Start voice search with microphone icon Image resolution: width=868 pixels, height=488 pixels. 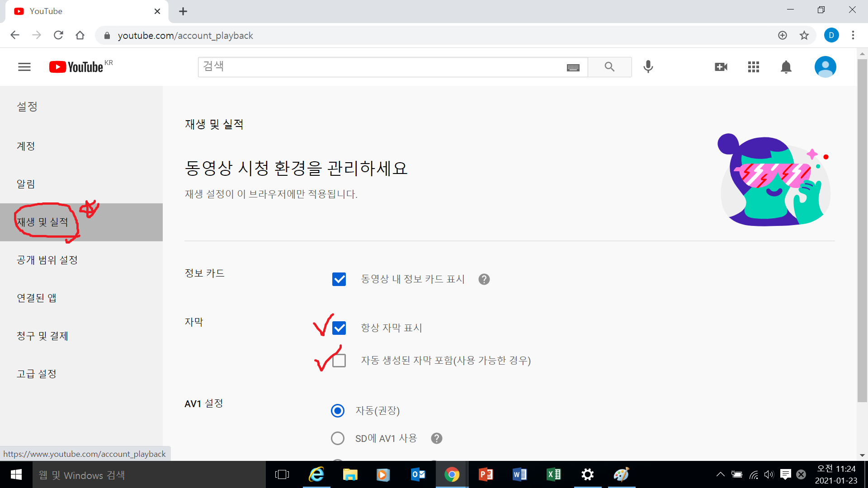coord(648,67)
